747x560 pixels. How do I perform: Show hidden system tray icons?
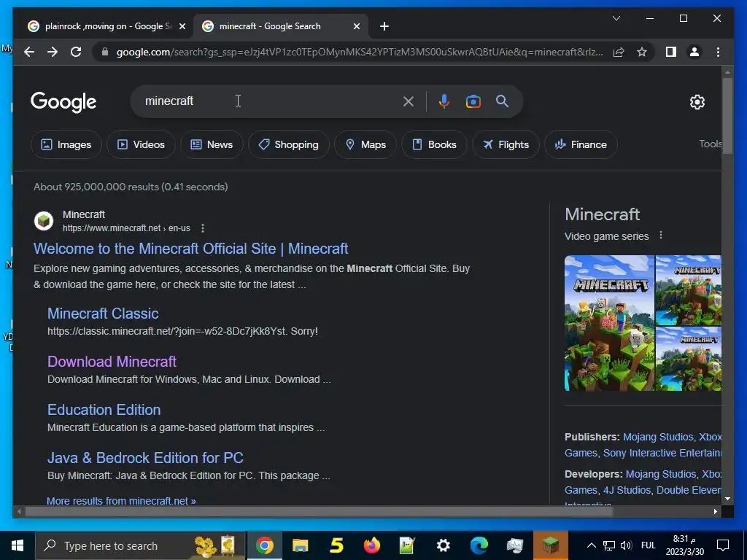tap(591, 545)
